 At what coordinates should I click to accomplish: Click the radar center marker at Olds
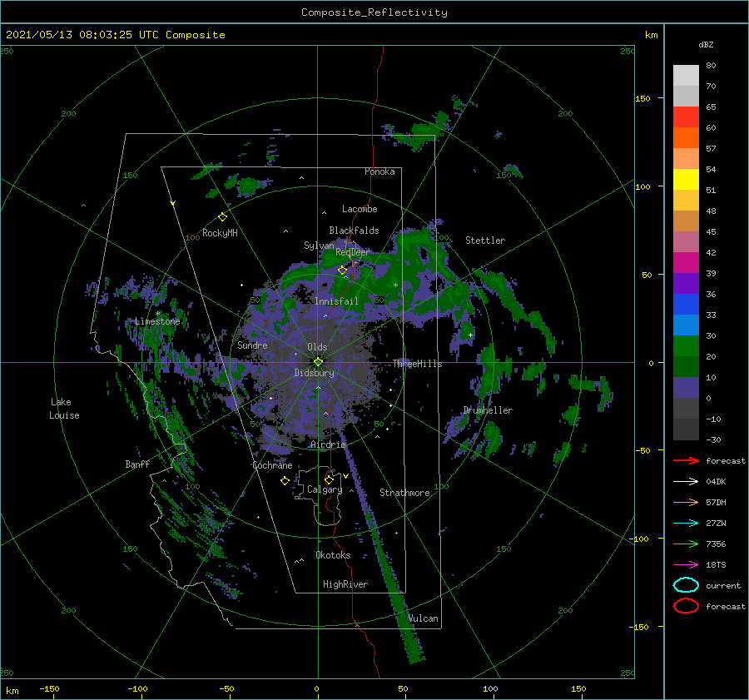pos(318,362)
